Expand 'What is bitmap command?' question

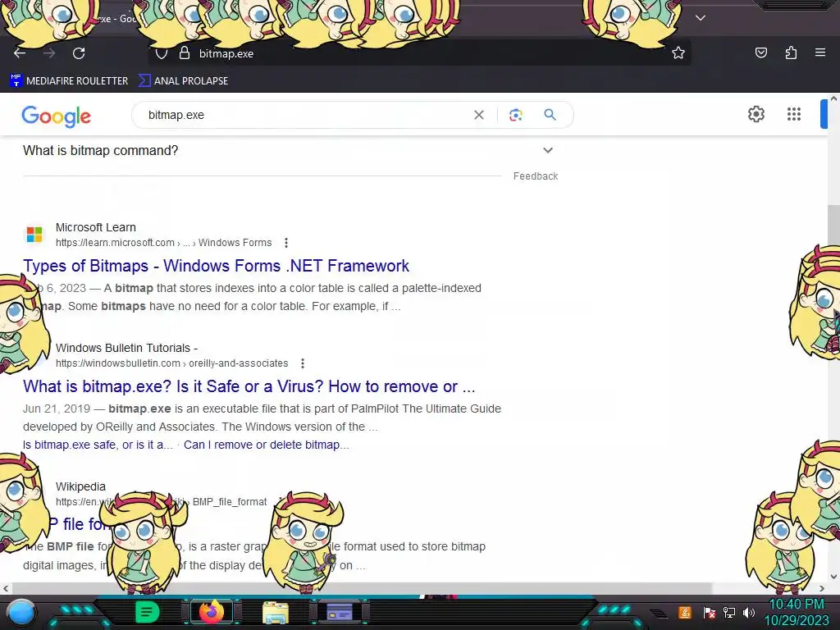point(288,151)
